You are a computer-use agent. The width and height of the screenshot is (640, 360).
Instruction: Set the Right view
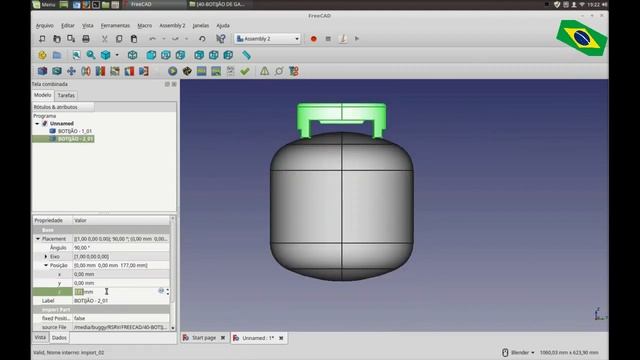(x=180, y=55)
